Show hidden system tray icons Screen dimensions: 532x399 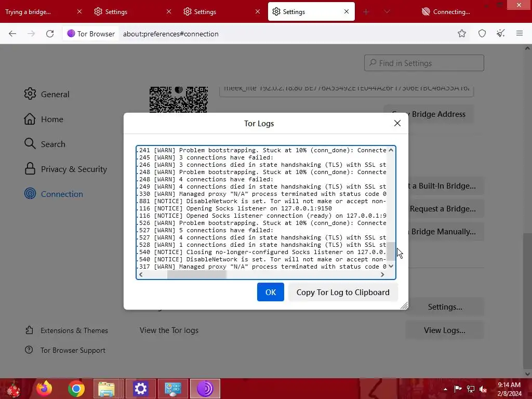(445, 389)
